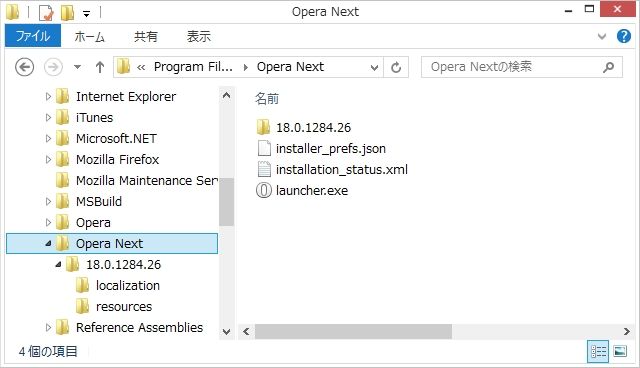Switch to large icons view layout

(620, 351)
